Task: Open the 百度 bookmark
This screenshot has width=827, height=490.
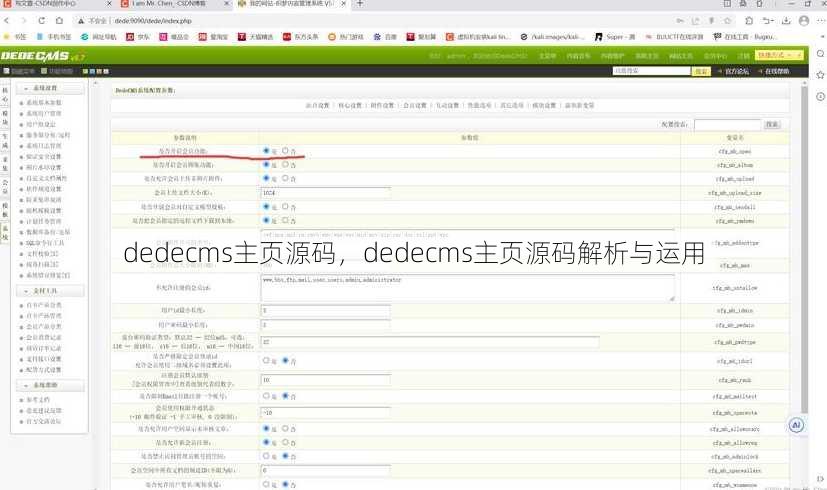Action: pyautogui.click(x=385, y=37)
